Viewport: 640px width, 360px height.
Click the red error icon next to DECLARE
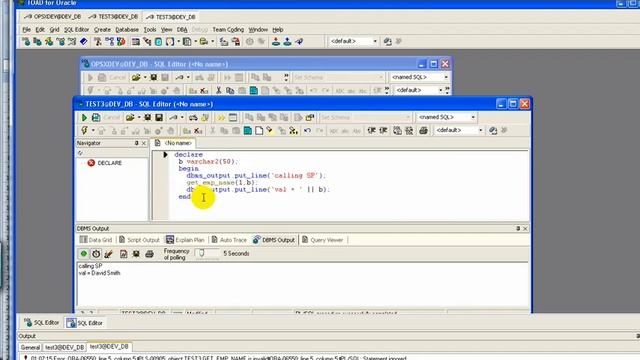[x=91, y=163]
